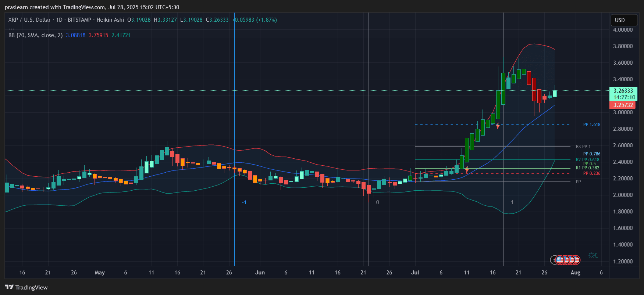
Task: Expand the three-dots legend under symbol title
Action: coord(11,28)
